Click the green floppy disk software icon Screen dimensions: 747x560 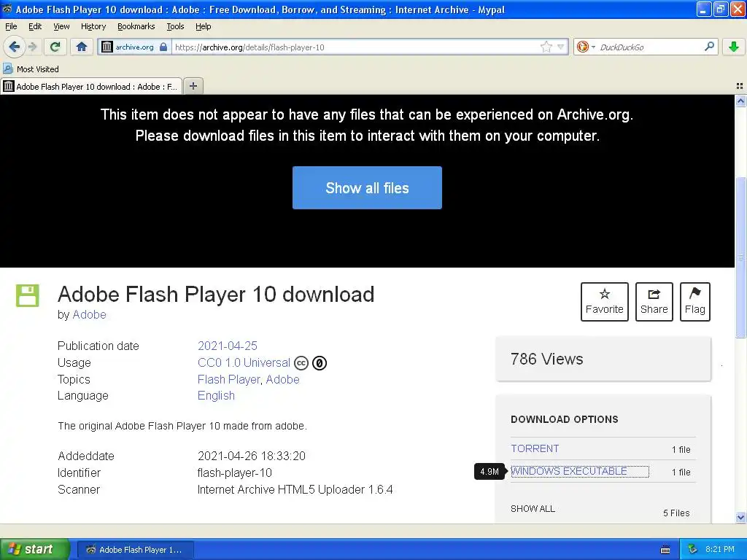pos(28,296)
